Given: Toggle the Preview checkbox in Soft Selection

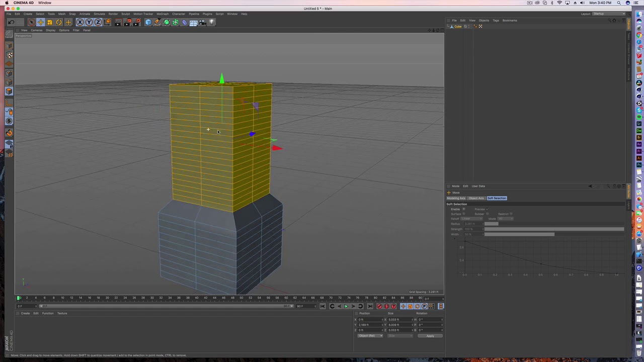Looking at the screenshot, I should (x=487, y=209).
